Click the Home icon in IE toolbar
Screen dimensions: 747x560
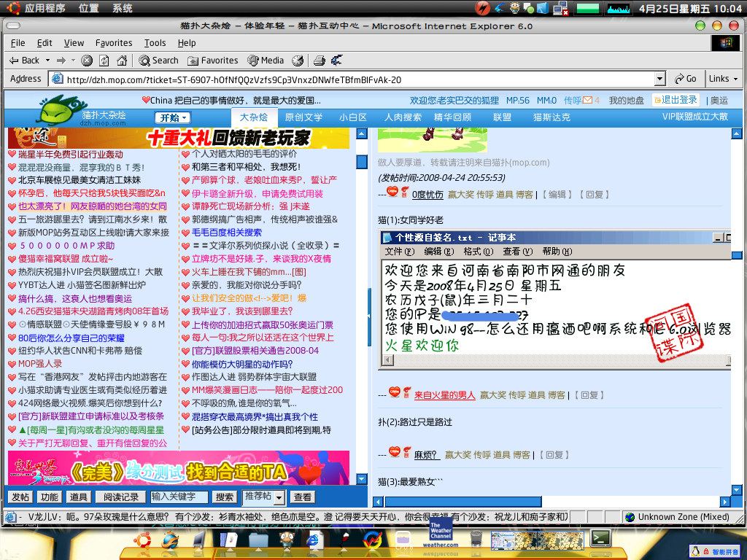point(122,61)
